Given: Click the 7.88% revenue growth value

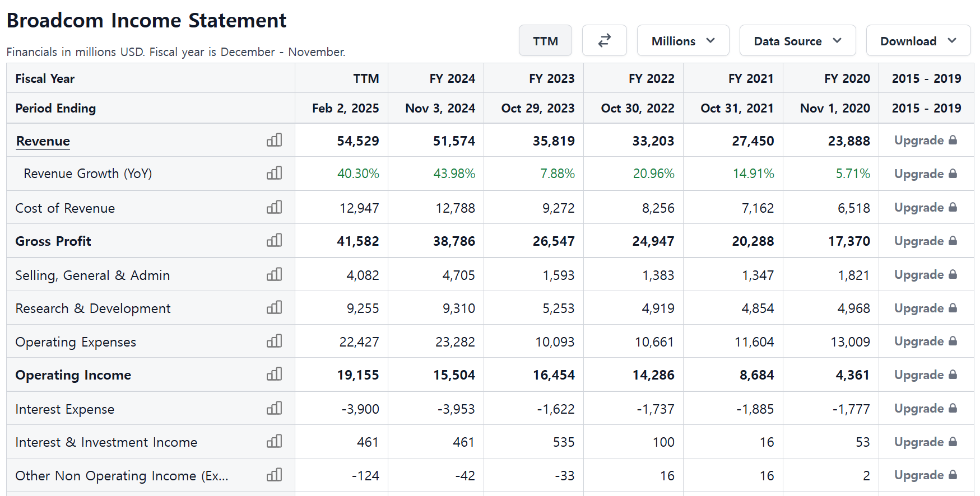Looking at the screenshot, I should click(558, 174).
